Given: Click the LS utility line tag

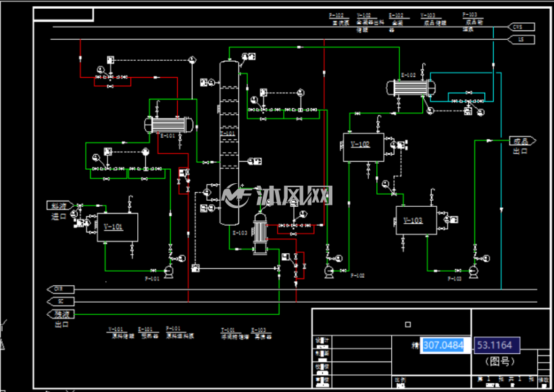Looking at the screenshot, I should (521, 40).
